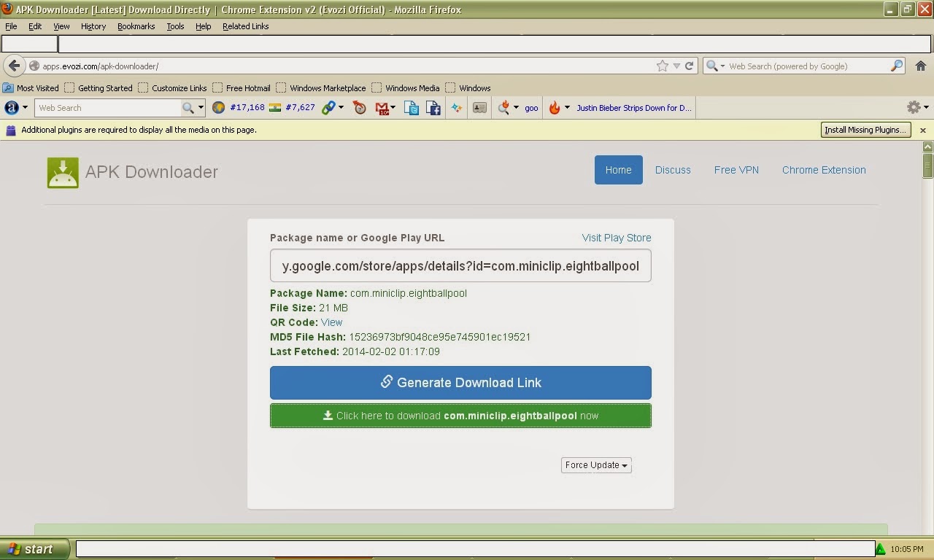Expand chain links icon dropdown arrow
The image size is (934, 560).
(x=341, y=107)
